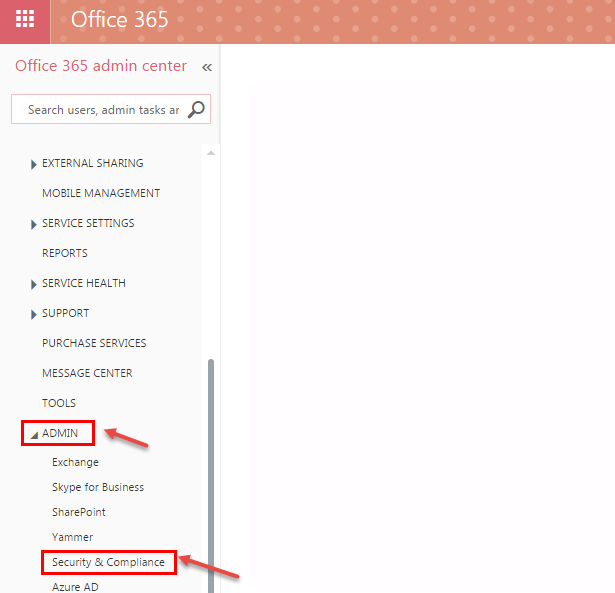Open SERVICE SETTINGS menu item
615x593 pixels.
[x=88, y=223]
